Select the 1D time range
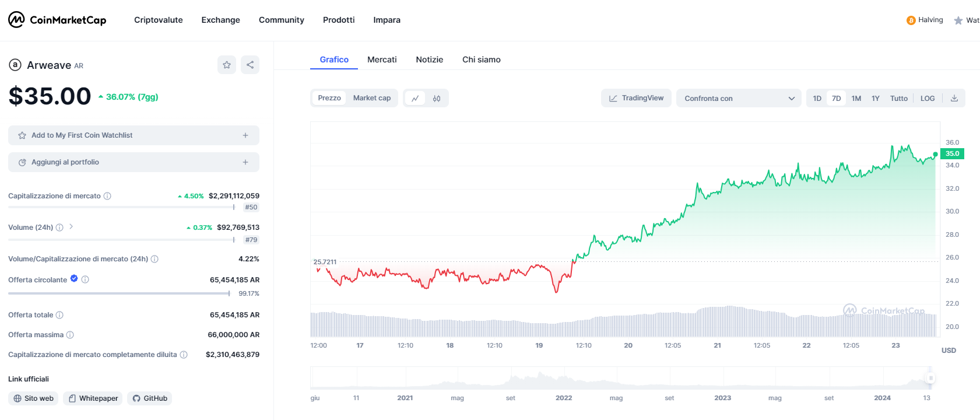Screen dimensions: 980x420 [x=817, y=98]
